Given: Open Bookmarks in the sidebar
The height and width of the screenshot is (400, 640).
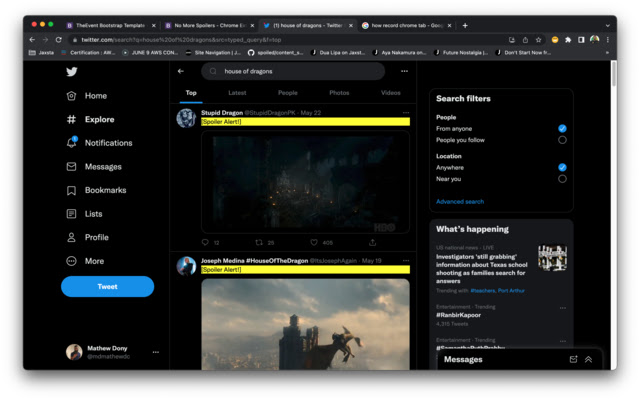Looking at the screenshot, I should point(96,190).
